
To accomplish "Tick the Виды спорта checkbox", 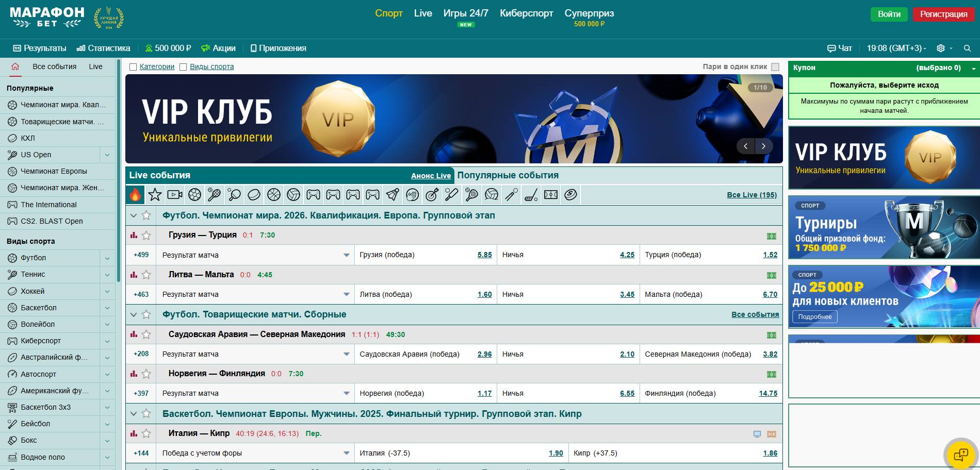I will (183, 67).
